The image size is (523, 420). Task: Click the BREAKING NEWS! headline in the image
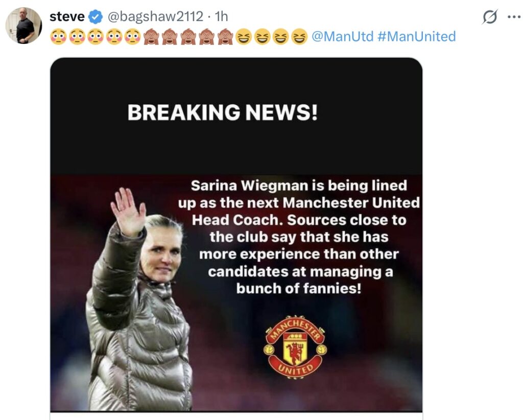(223, 112)
